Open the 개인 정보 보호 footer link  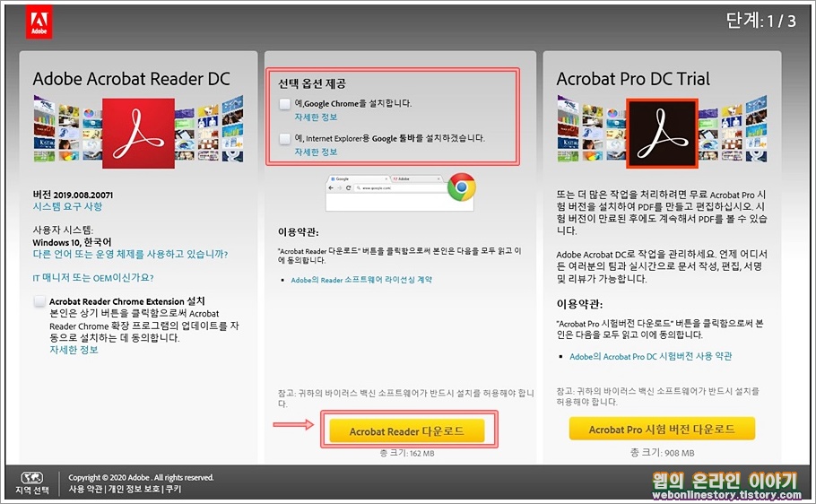click(x=134, y=490)
